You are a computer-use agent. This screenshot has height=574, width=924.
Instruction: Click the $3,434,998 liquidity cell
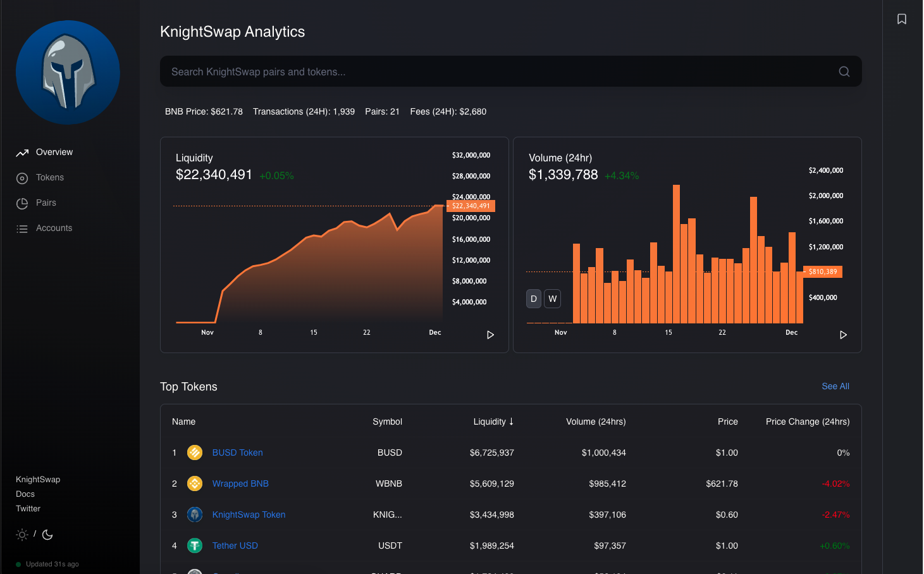(491, 515)
